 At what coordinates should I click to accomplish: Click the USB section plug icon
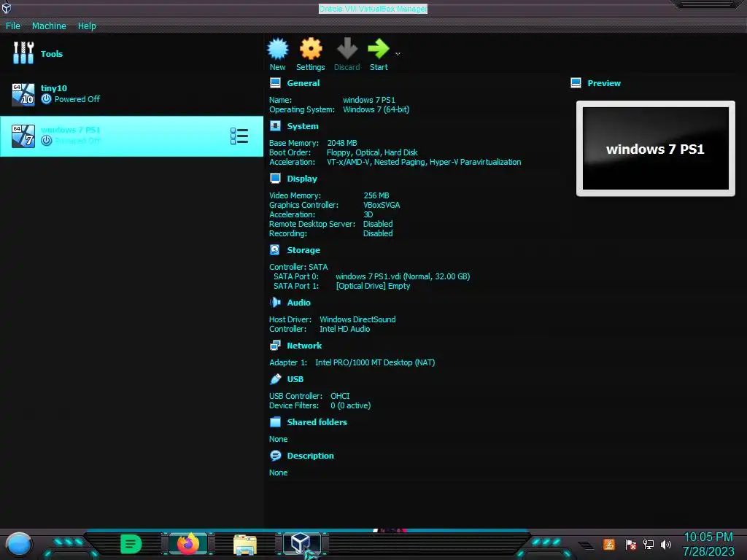coord(275,379)
